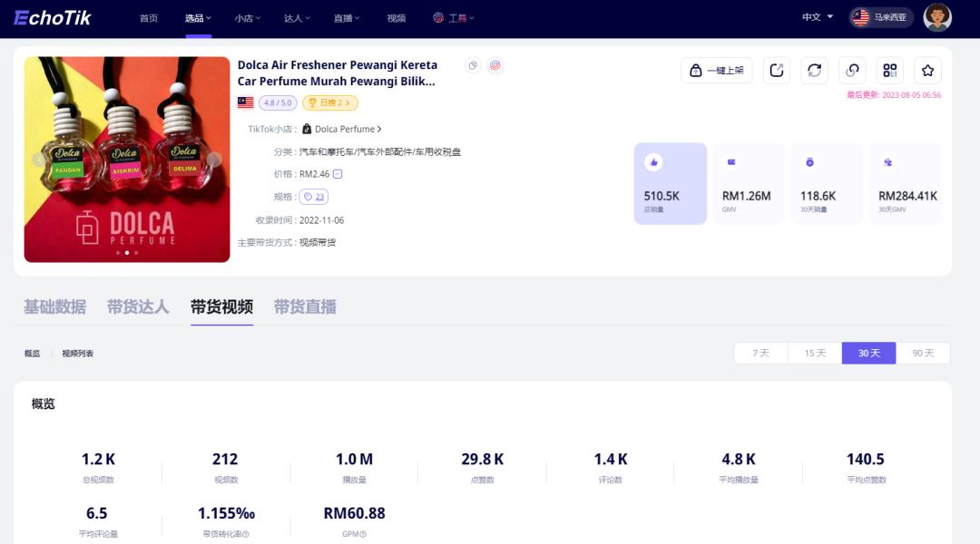This screenshot has height=544, width=980.
Task: Expand the 直播 navigation dropdown
Action: [x=347, y=18]
